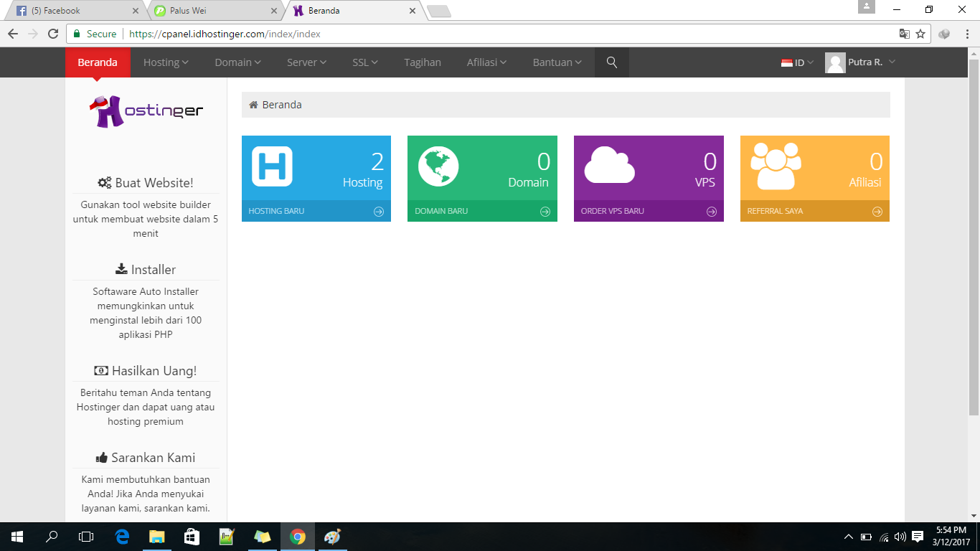Click the network wifi icon in tray
The image size is (980, 551).
[x=884, y=537]
